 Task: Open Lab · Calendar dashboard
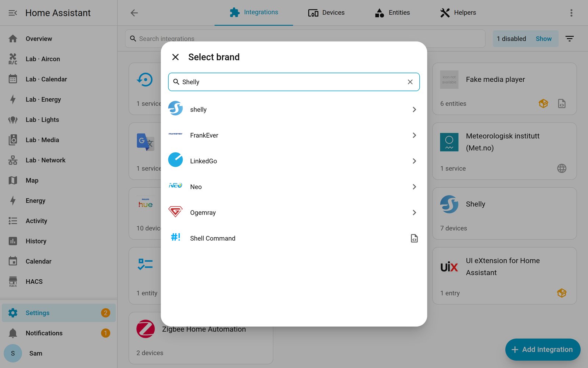(59, 79)
